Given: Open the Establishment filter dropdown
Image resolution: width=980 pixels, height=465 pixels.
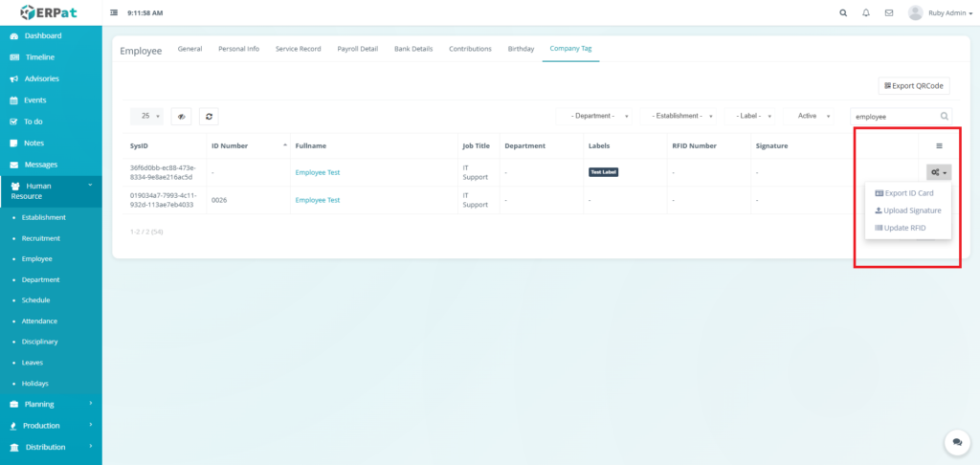Looking at the screenshot, I should point(681,116).
